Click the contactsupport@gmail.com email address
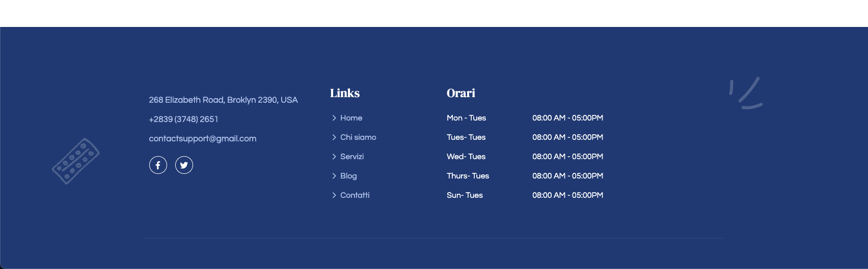This screenshot has width=868, height=269. pos(202,139)
